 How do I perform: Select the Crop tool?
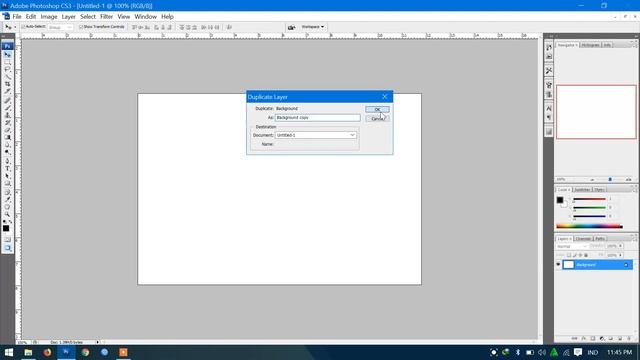(x=7, y=84)
